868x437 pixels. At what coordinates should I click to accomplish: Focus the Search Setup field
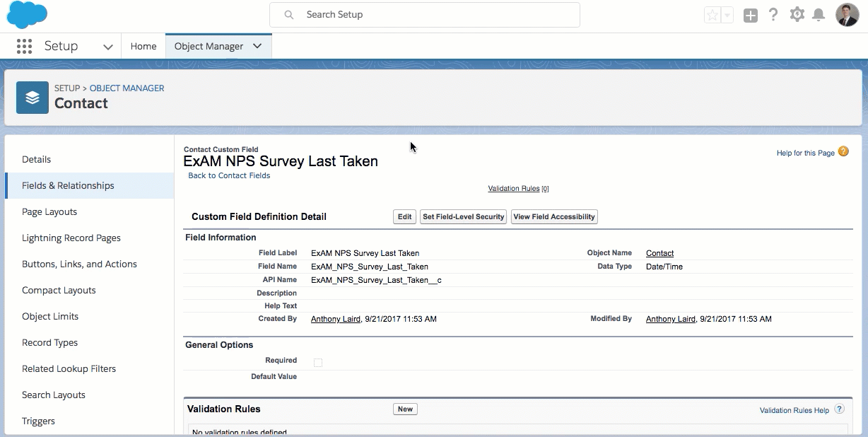(x=424, y=14)
